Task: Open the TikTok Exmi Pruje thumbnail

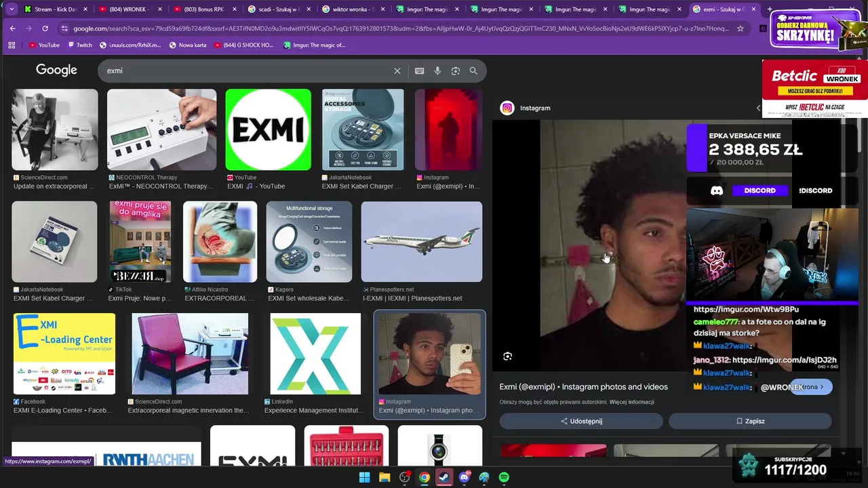Action: pos(140,241)
